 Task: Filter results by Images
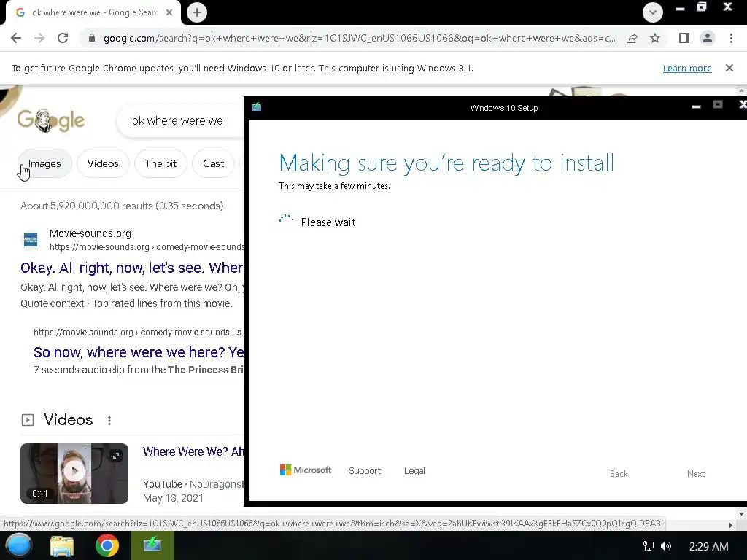click(x=44, y=163)
